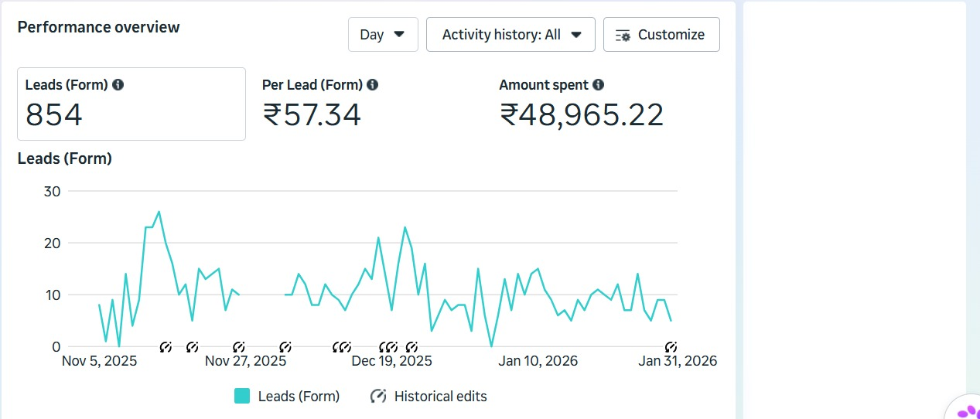Click historical edit marker where chart line resumes

pyautogui.click(x=285, y=347)
